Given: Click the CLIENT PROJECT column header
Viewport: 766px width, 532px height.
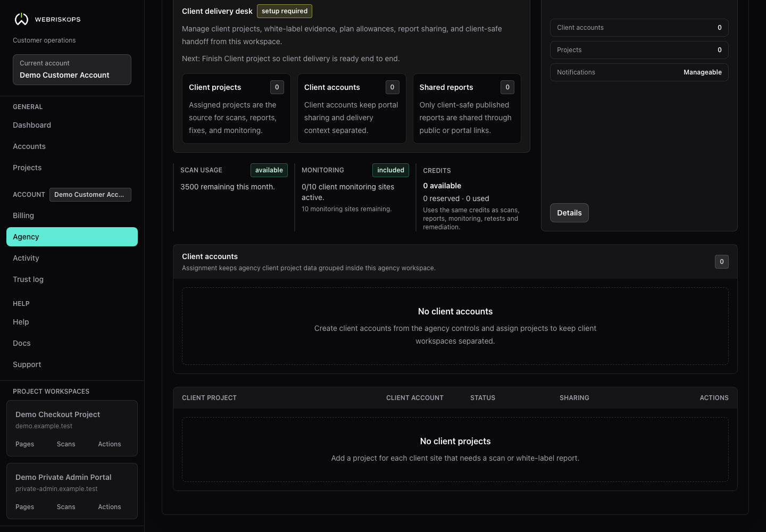Looking at the screenshot, I should click(209, 398).
